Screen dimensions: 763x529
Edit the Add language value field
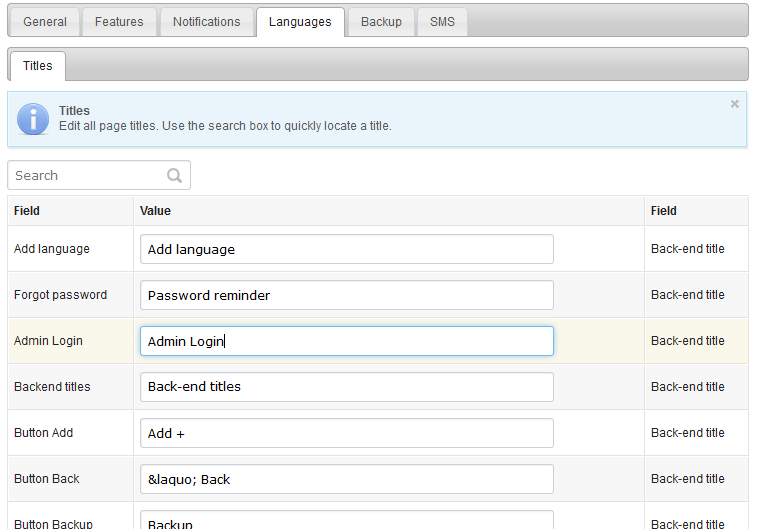tap(347, 249)
